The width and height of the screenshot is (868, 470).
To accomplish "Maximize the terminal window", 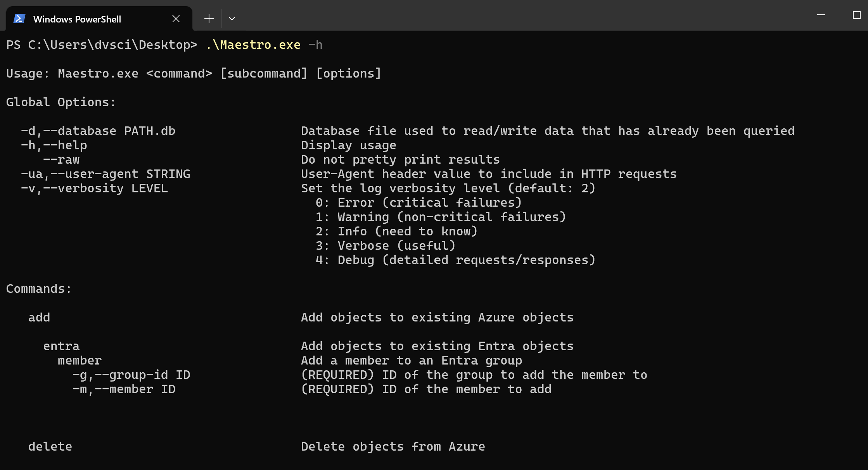I will click(857, 15).
